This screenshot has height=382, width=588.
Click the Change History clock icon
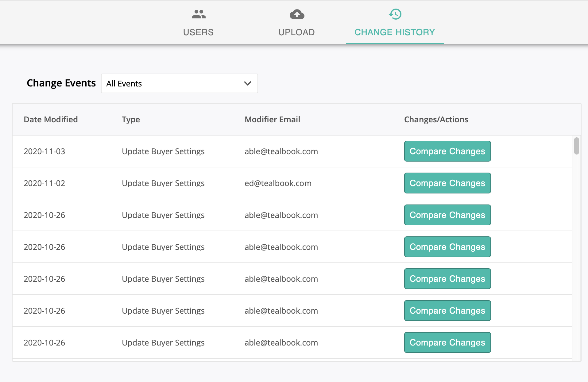pyautogui.click(x=395, y=14)
